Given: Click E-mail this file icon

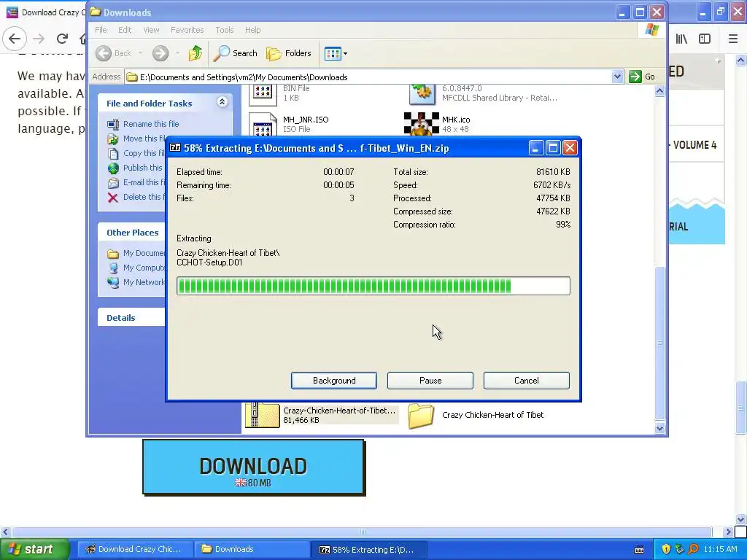Looking at the screenshot, I should [113, 183].
